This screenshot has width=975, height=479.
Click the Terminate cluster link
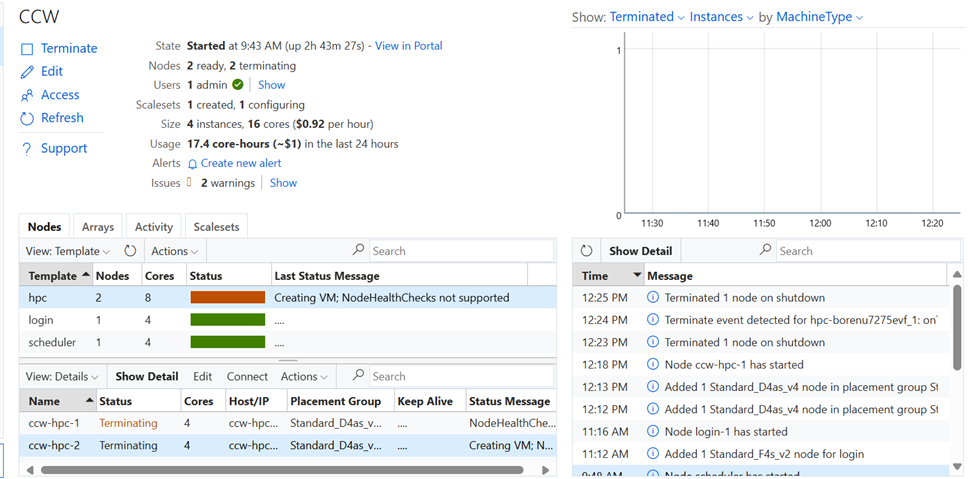[69, 49]
